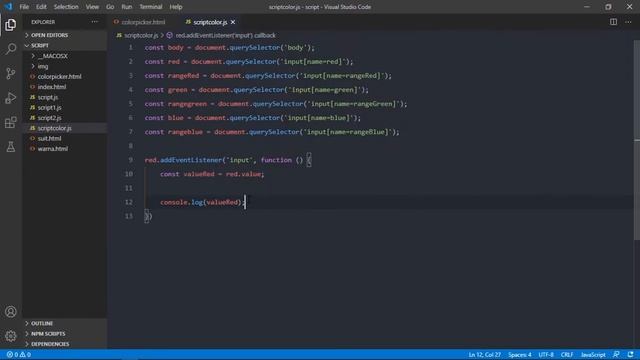Image resolution: width=640 pixels, height=360 pixels.
Task: Change encoding via UTF-8 status item
Action: tap(546, 355)
